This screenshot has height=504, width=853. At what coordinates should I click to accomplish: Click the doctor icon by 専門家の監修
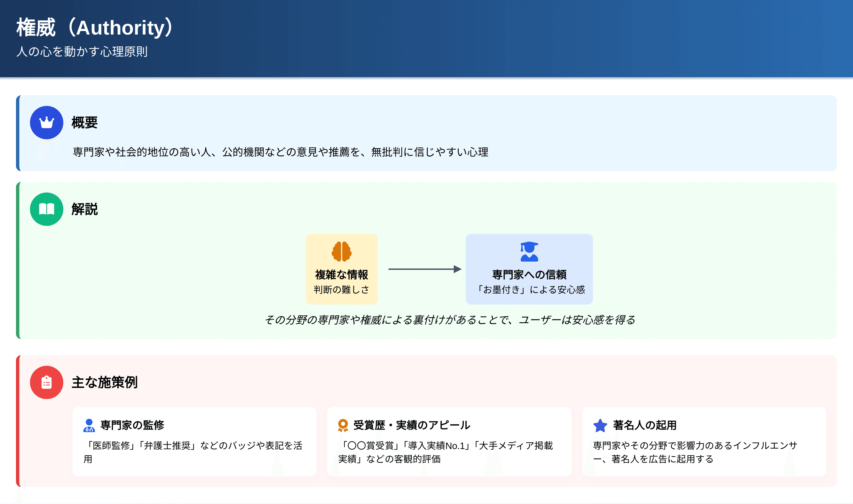tap(89, 425)
